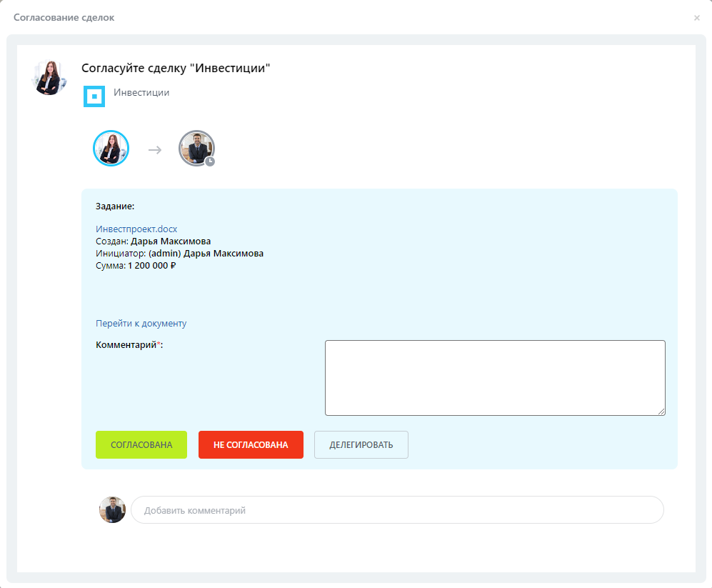Click the title Согласуйте сделку "Инвестиции"

[x=176, y=68]
